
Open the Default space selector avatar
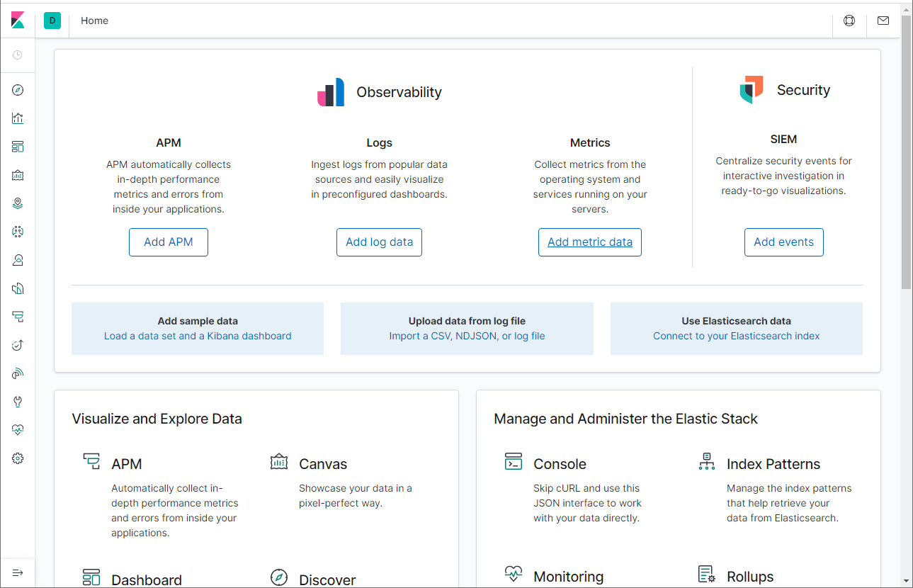pos(52,21)
